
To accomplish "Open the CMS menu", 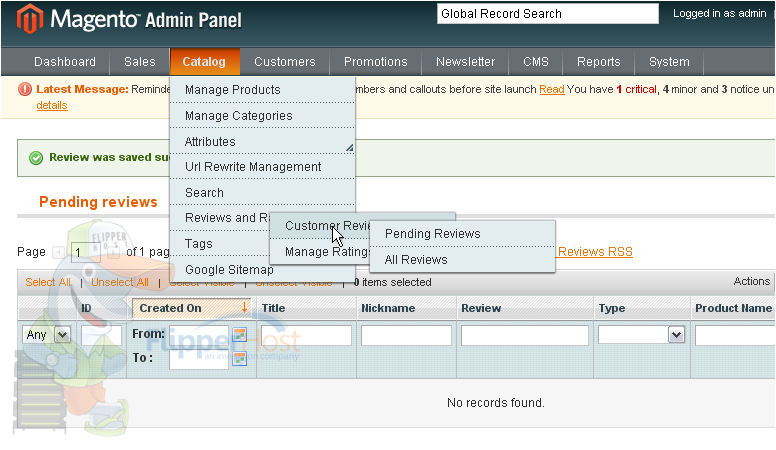I will (x=536, y=62).
